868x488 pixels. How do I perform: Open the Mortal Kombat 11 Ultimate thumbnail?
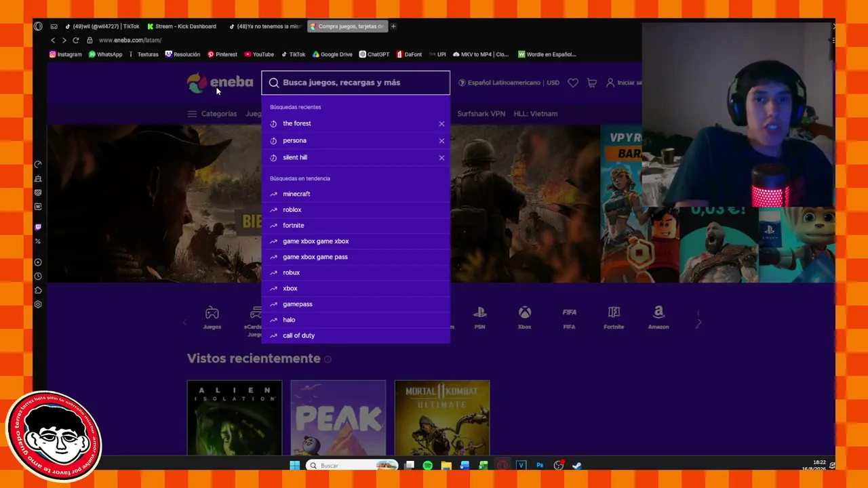point(442,418)
